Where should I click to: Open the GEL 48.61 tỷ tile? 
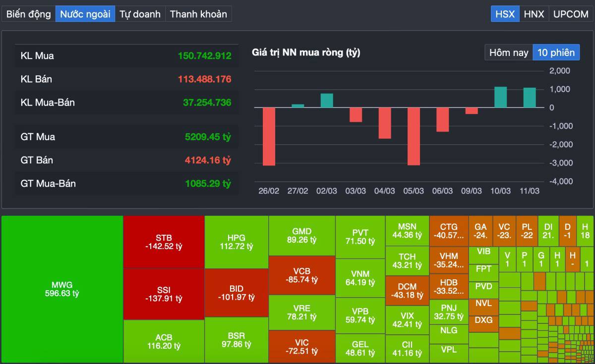(x=360, y=349)
